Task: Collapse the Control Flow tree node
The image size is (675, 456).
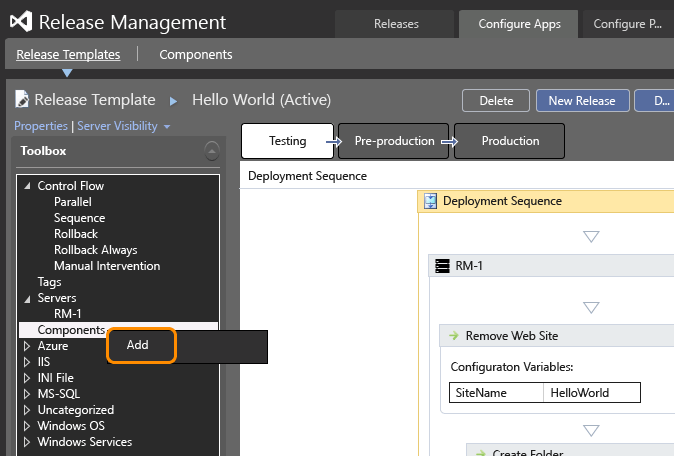Action: [28, 186]
